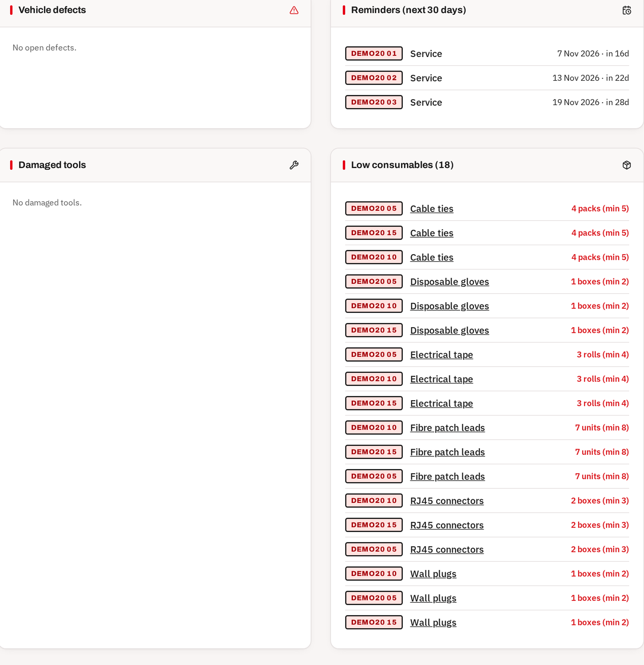Open Electrical tape link for DEMO20 15
The image size is (644, 665).
tap(441, 403)
